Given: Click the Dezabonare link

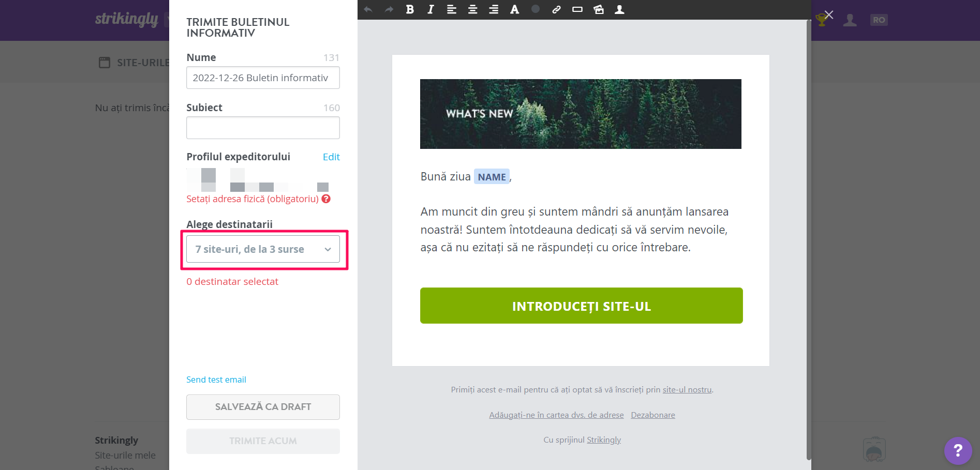Looking at the screenshot, I should [x=653, y=415].
